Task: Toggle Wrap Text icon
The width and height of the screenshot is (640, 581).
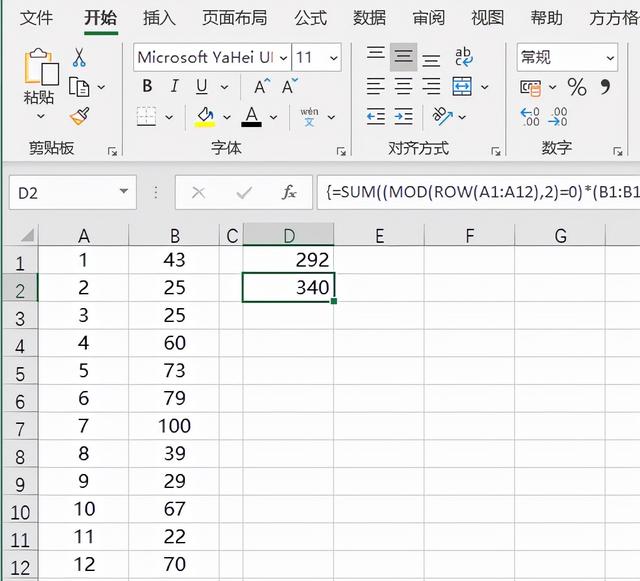Action: pos(464,57)
